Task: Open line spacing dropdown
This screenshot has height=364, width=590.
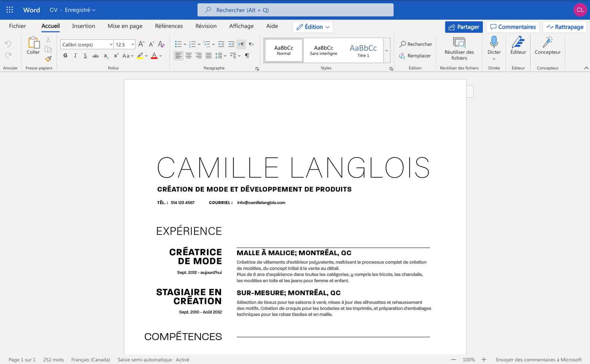Action: 225,56
